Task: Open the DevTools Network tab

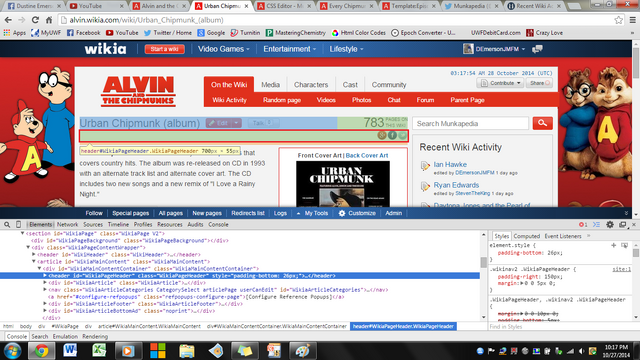Action: [67, 224]
